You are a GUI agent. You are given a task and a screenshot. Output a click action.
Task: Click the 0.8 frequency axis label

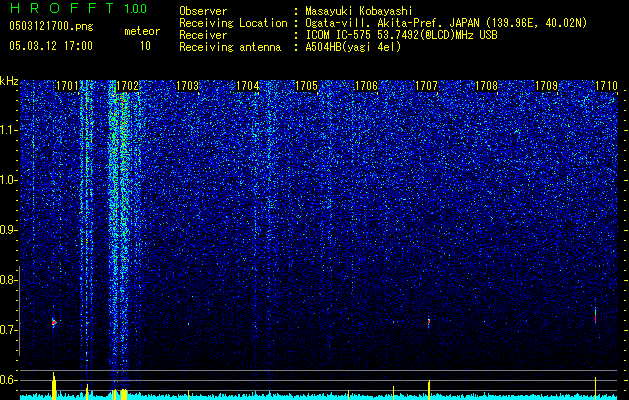click(x=8, y=280)
